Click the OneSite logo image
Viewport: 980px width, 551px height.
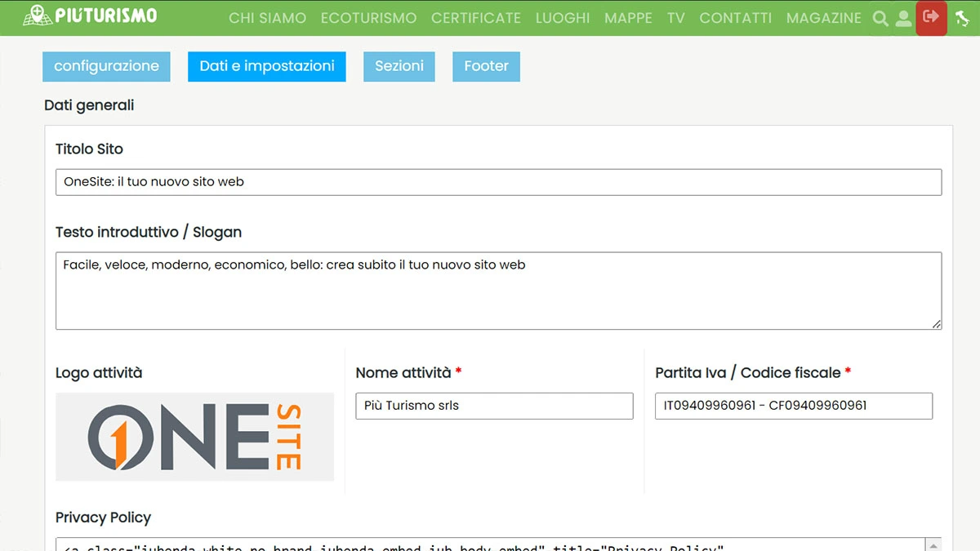pos(194,437)
